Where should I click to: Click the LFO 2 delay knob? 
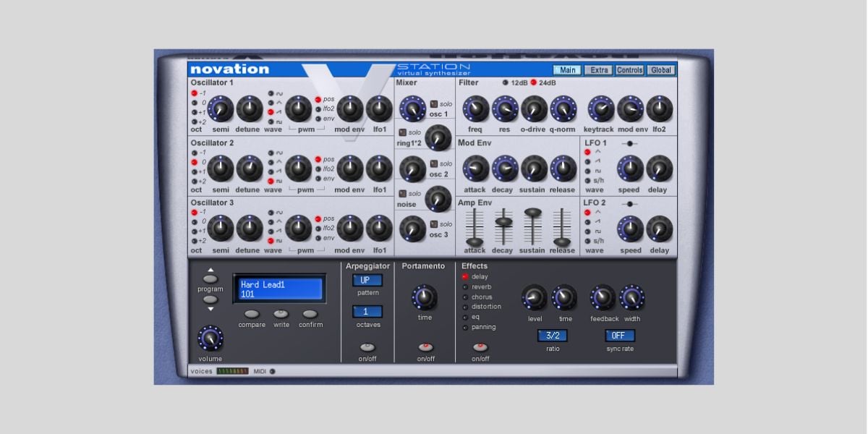(x=659, y=229)
